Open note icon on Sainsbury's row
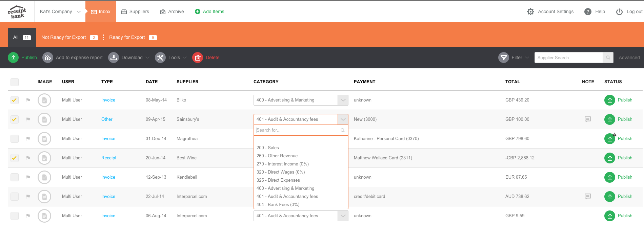644x225 pixels. [x=588, y=119]
